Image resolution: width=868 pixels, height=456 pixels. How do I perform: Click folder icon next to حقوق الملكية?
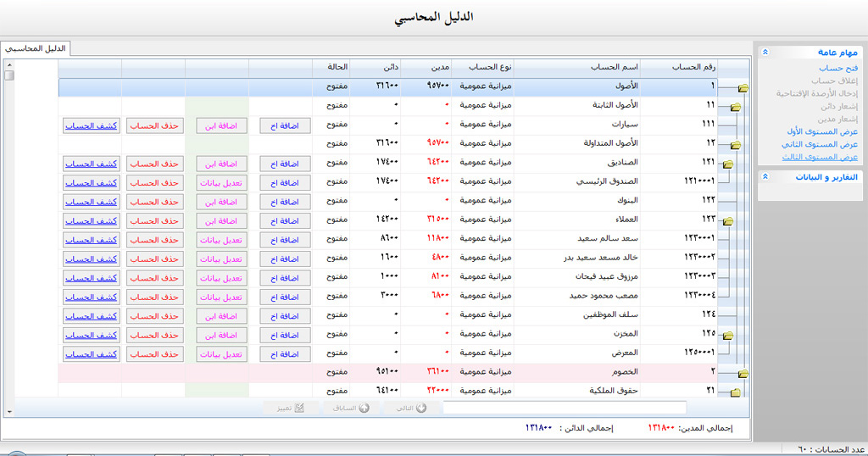pos(735,392)
